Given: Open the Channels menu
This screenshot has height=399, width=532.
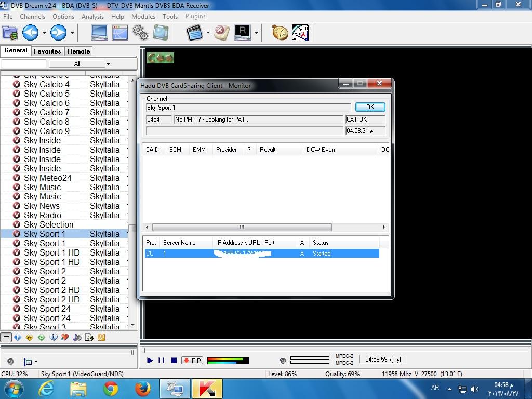Looking at the screenshot, I should coord(32,16).
